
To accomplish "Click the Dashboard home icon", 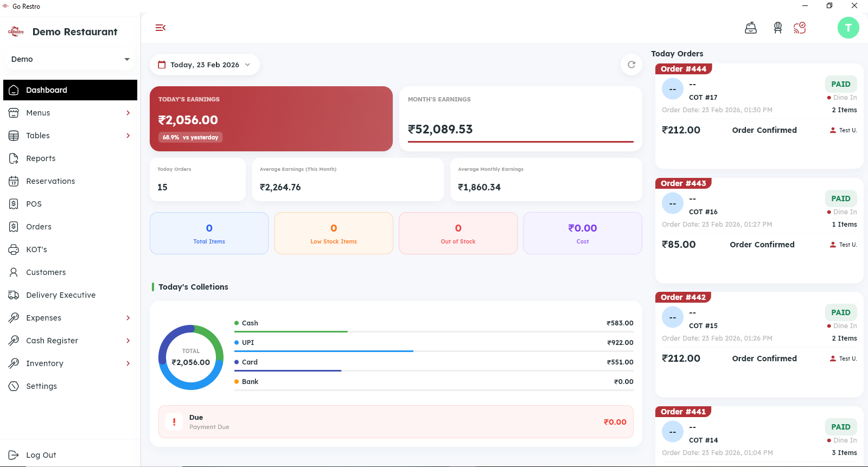I will coord(14,90).
